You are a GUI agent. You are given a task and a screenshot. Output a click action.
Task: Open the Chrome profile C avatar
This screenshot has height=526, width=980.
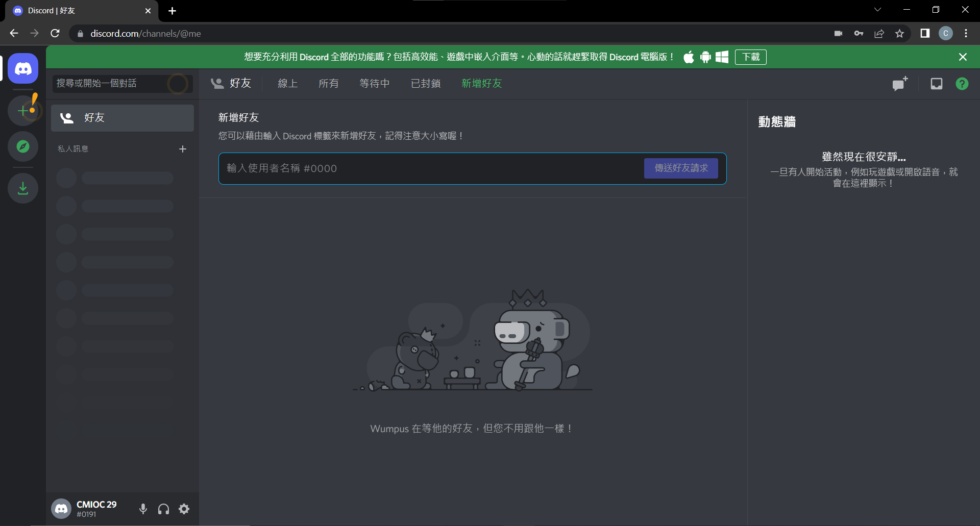[x=946, y=34]
